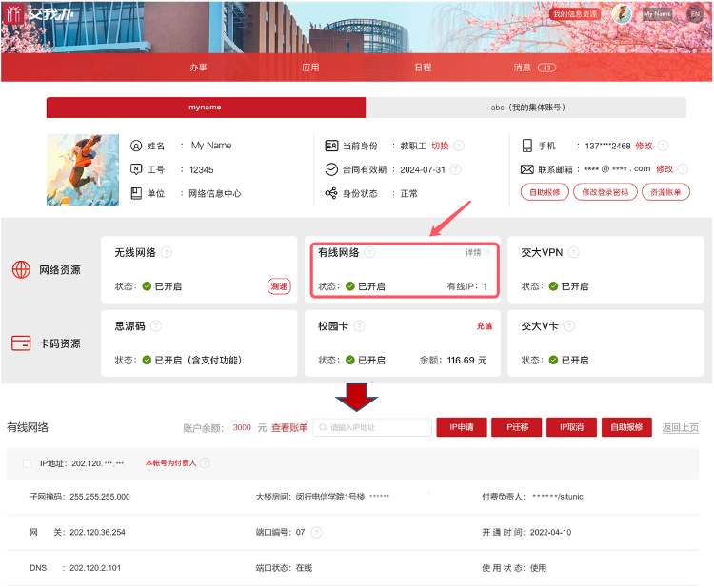Click the help icon beside 无线网络

coord(167,252)
